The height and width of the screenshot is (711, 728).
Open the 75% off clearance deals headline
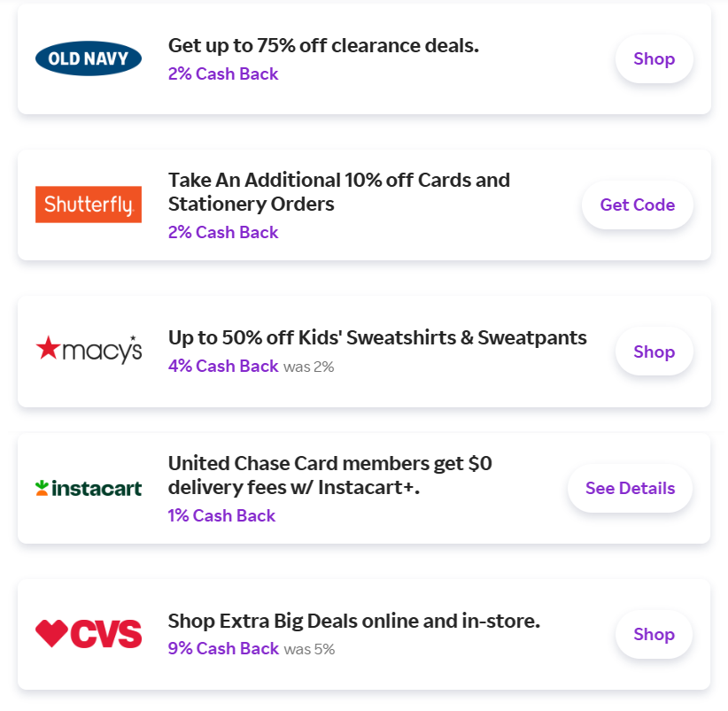tap(323, 45)
